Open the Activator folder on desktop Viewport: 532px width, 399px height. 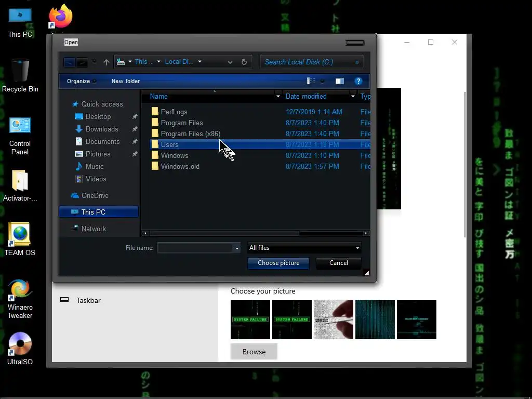tap(20, 186)
